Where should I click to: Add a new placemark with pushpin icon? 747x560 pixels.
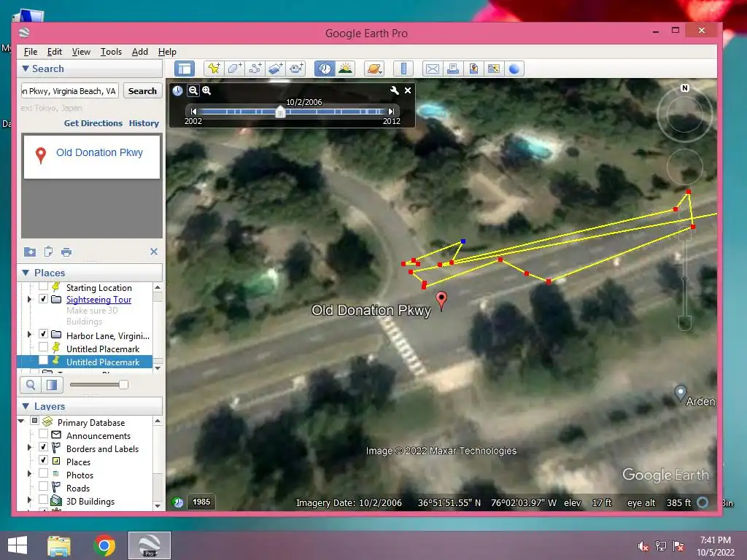[214, 69]
